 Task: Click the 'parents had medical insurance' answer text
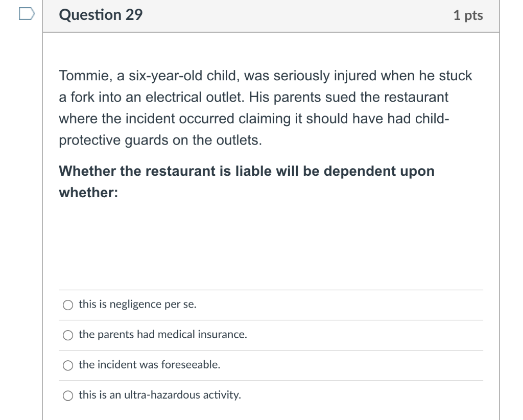click(x=162, y=335)
